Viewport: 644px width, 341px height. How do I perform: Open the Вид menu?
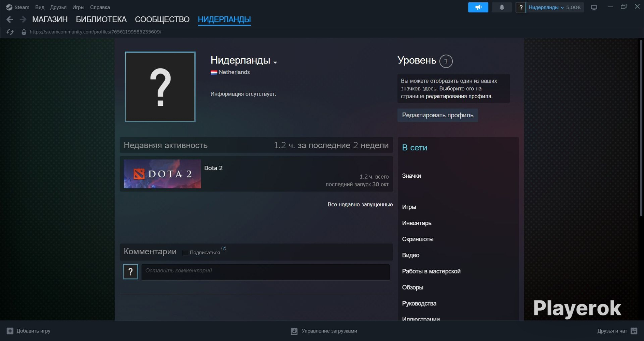[40, 7]
